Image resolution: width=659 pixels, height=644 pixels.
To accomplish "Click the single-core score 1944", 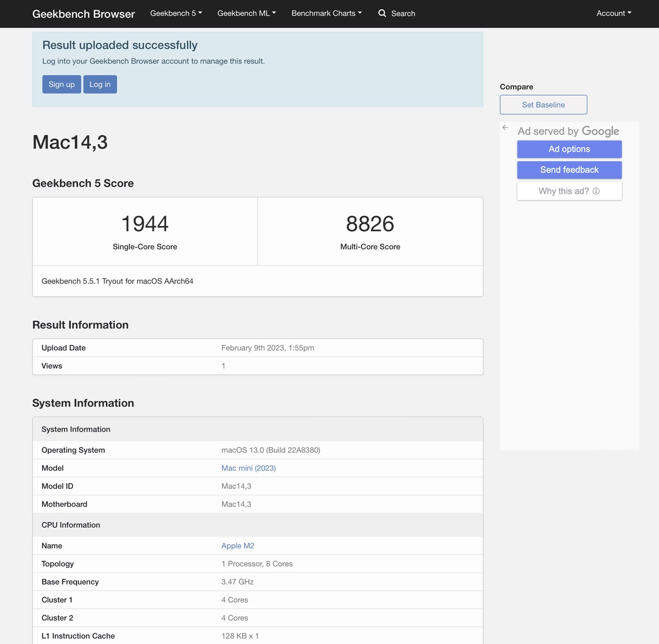I will (145, 224).
